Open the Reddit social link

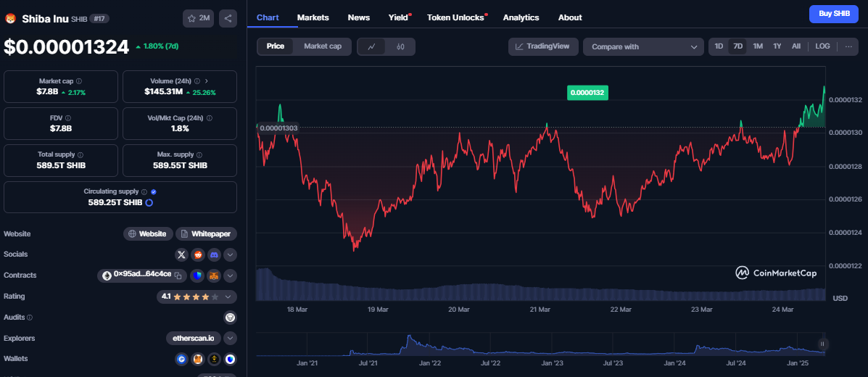pos(198,254)
